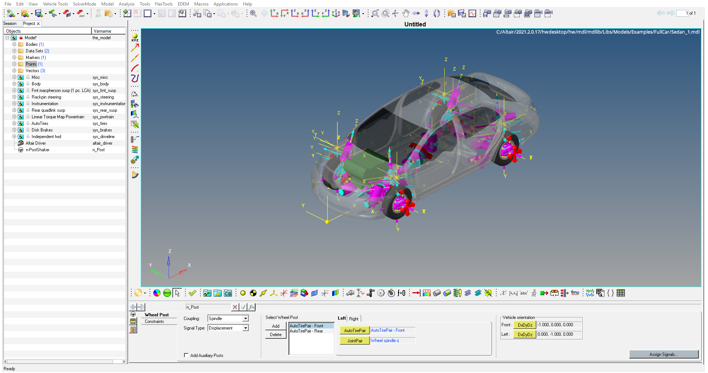708x373 pixels.
Task: Expand the Vectors folder in project tree
Action: [14, 70]
